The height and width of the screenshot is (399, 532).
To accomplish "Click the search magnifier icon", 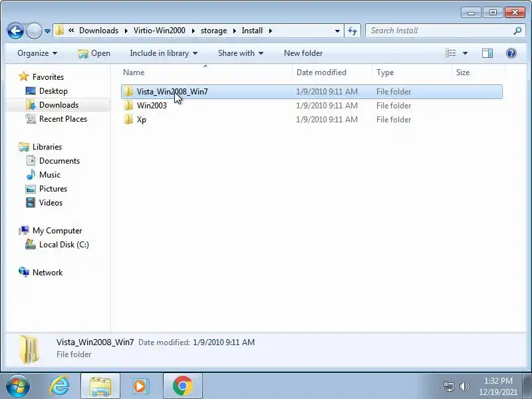I will click(x=517, y=31).
